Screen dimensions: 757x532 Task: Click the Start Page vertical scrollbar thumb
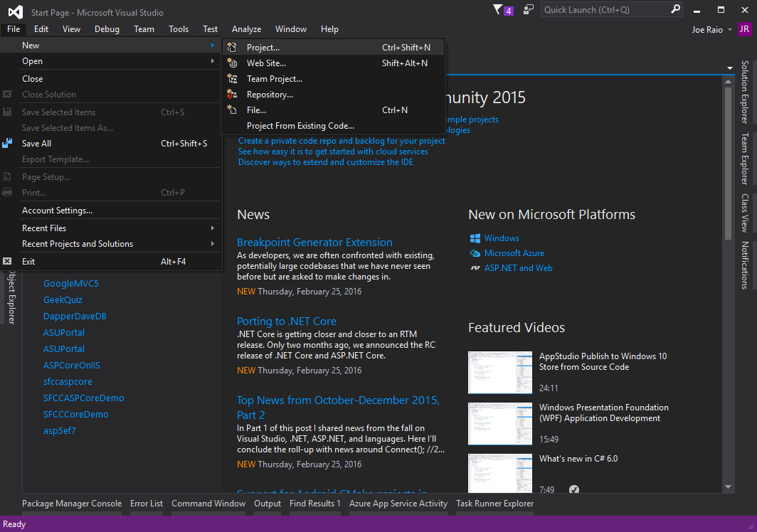[728, 163]
